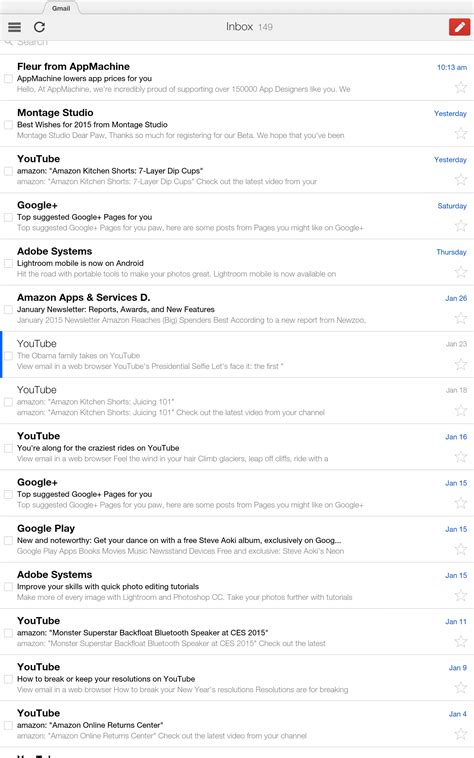474x758 pixels.
Task: Star the Google Play email
Action: (461, 549)
